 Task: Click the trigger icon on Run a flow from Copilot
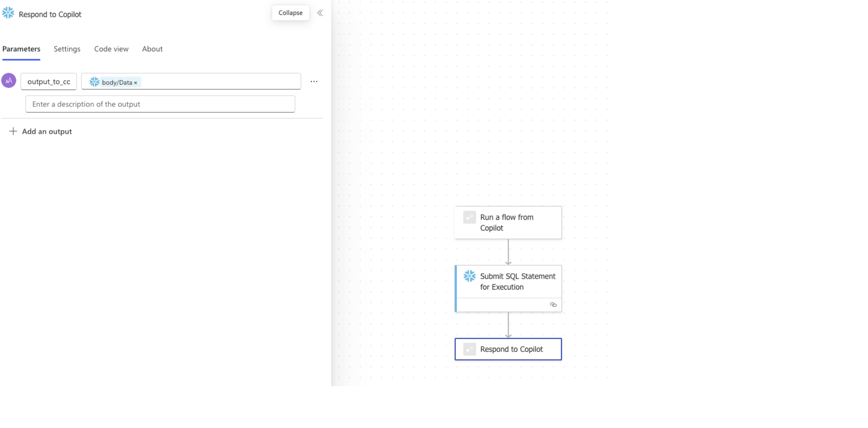pyautogui.click(x=470, y=217)
